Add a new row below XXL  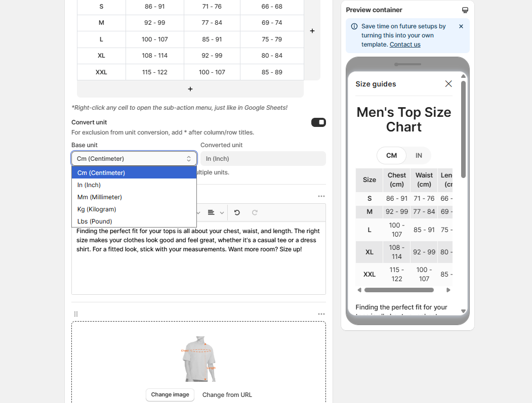[190, 89]
